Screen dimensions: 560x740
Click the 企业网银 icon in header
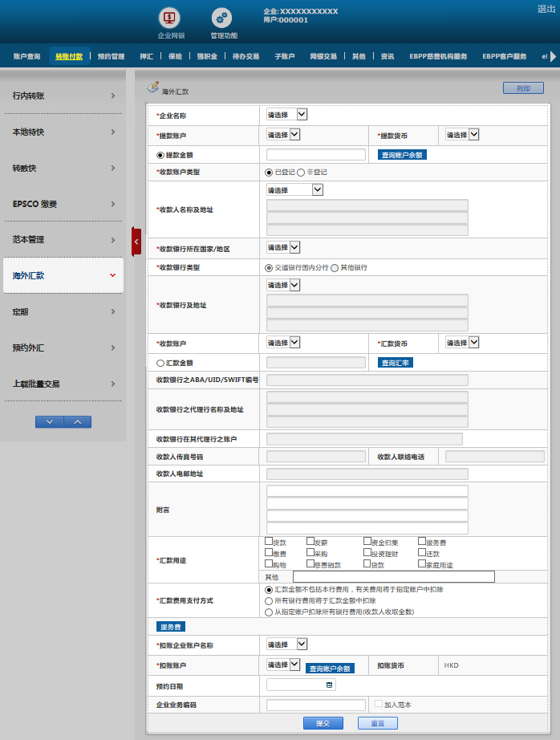[x=170, y=18]
